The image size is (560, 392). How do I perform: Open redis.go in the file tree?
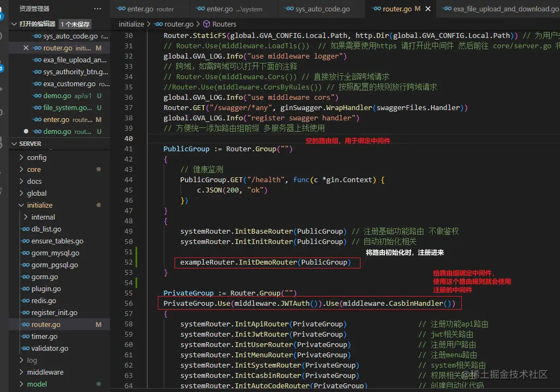tap(59, 300)
